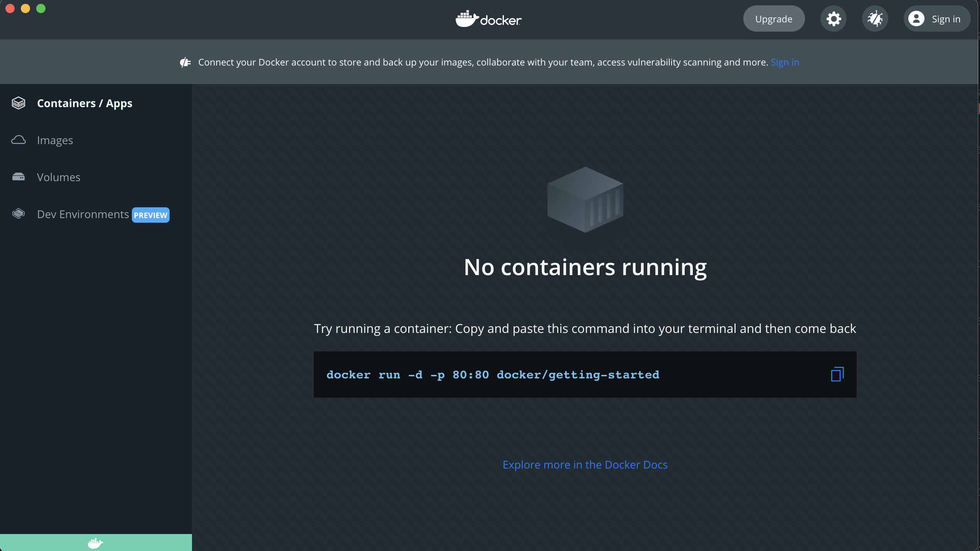
Task: Click the Volumes drive icon
Action: coord(19,177)
